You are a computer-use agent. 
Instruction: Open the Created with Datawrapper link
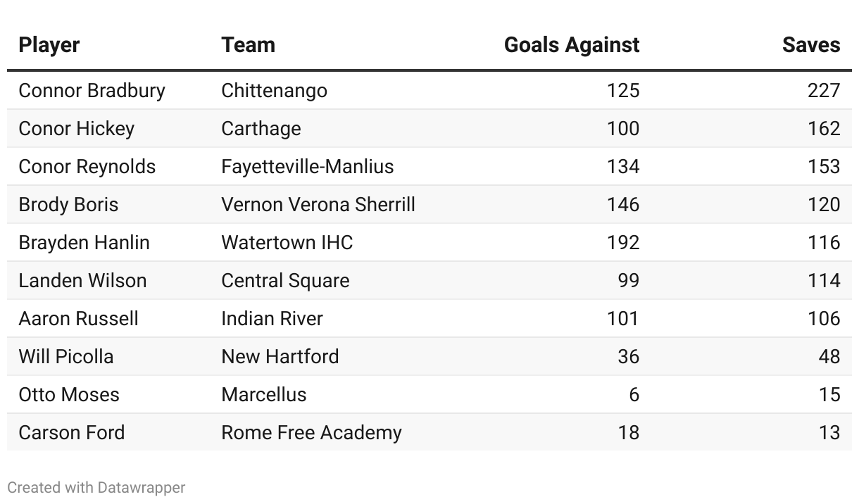point(96,487)
